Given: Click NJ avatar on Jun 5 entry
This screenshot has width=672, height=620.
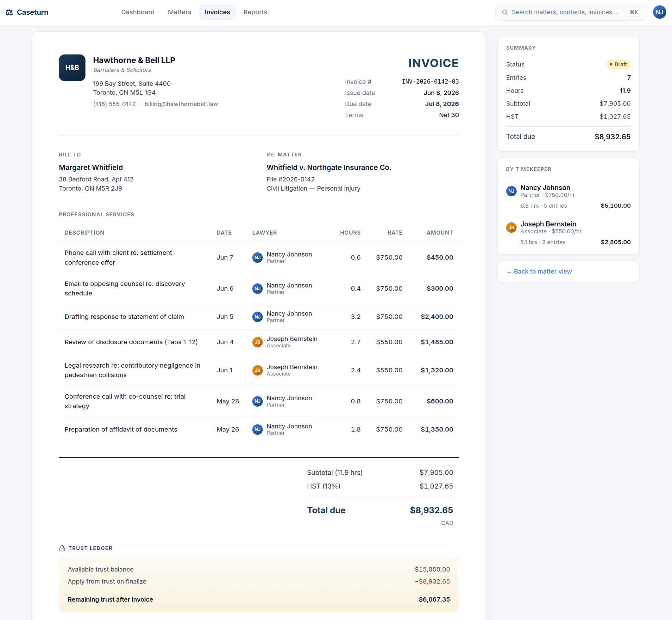Looking at the screenshot, I should (257, 317).
